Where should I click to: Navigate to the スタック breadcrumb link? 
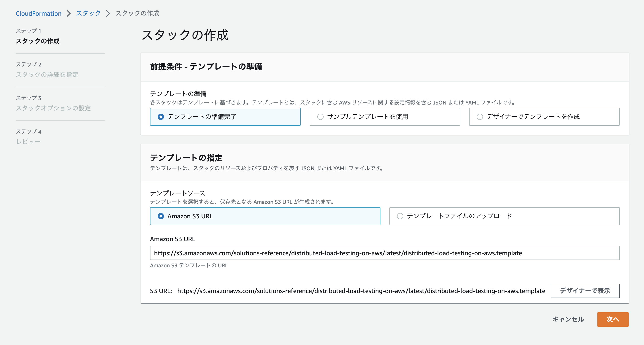tap(88, 13)
